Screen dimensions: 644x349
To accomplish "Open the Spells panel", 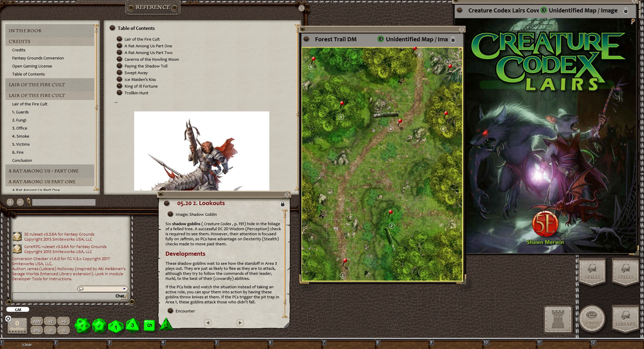I will coord(625,272).
